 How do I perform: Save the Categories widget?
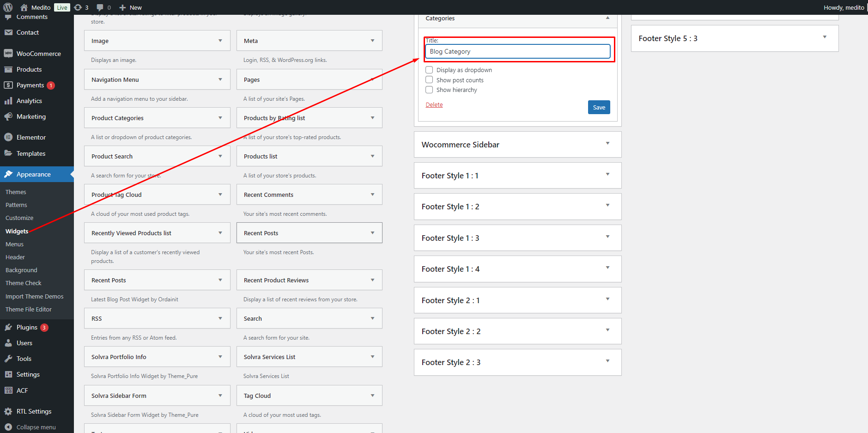[599, 107]
